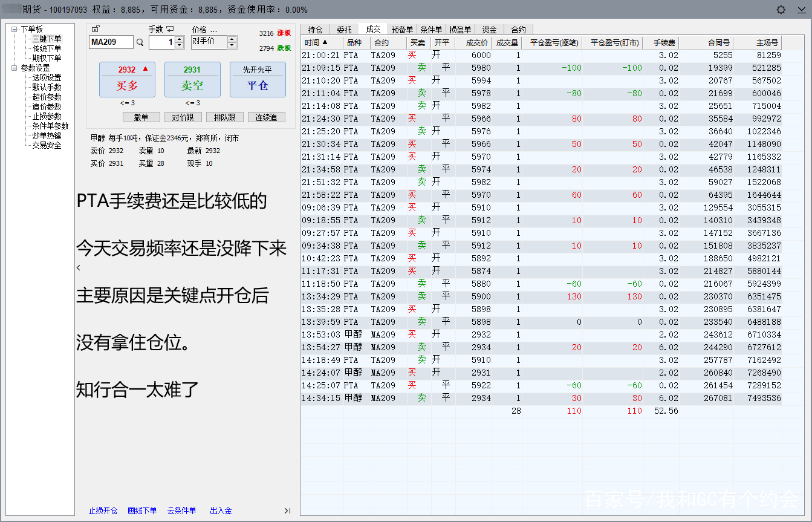Click the 跌板 limit-down price 2794
The image size is (812, 522).
(267, 48)
